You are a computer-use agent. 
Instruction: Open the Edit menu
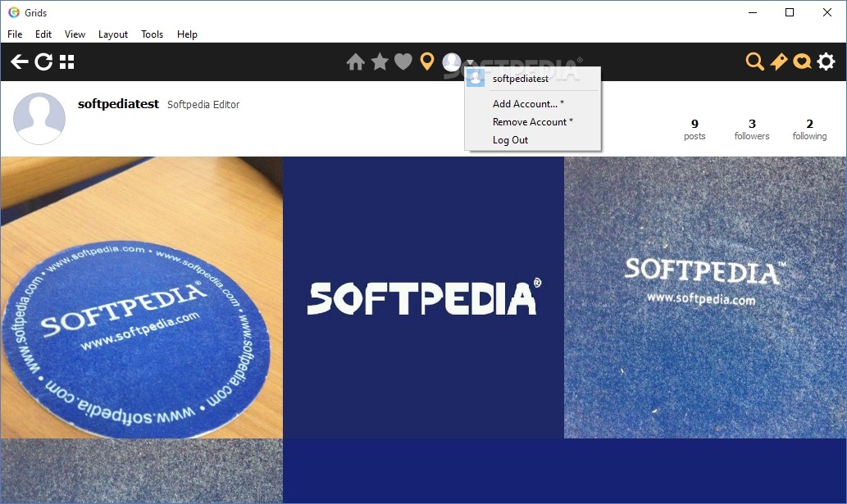[x=43, y=34]
